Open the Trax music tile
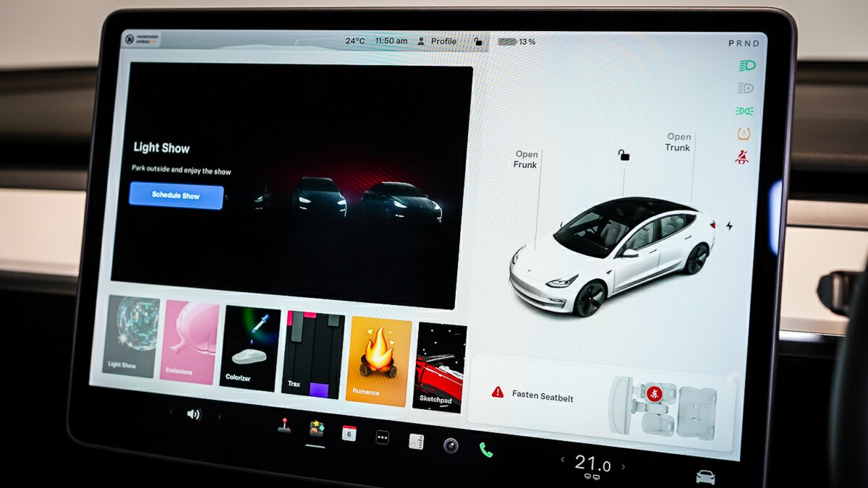This screenshot has height=488, width=868. coord(314,355)
